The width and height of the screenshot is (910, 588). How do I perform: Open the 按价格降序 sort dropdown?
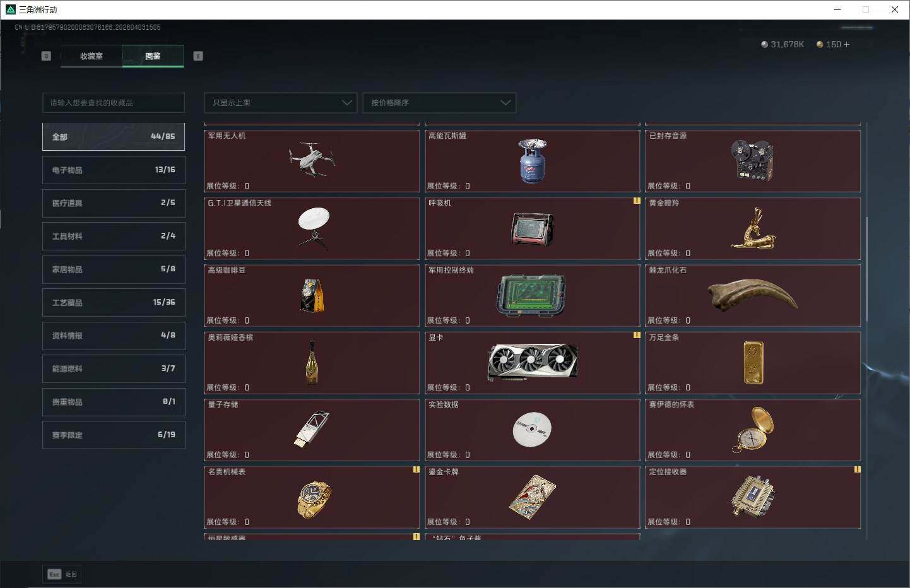pyautogui.click(x=439, y=103)
